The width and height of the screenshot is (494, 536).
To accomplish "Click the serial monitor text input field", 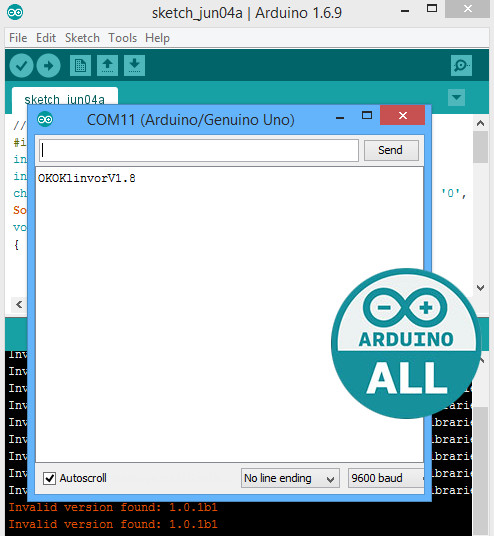I will click(x=199, y=150).
